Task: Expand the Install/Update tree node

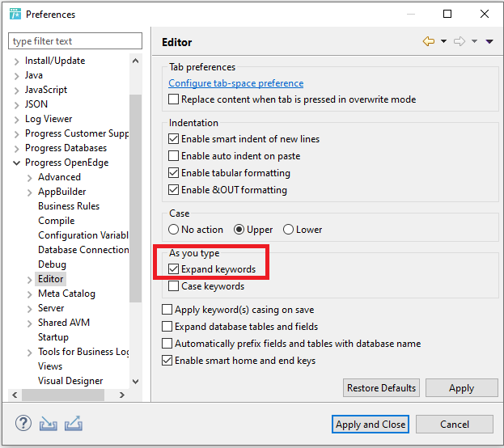Action: tap(17, 61)
